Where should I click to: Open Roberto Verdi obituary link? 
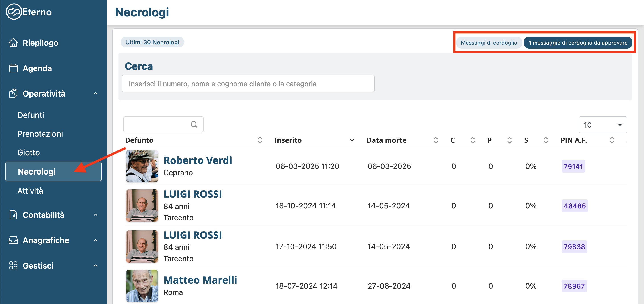point(198,160)
